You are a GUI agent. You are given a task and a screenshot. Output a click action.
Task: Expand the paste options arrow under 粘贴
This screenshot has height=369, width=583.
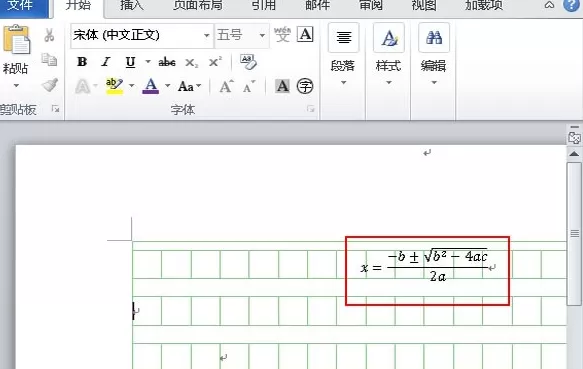16,86
